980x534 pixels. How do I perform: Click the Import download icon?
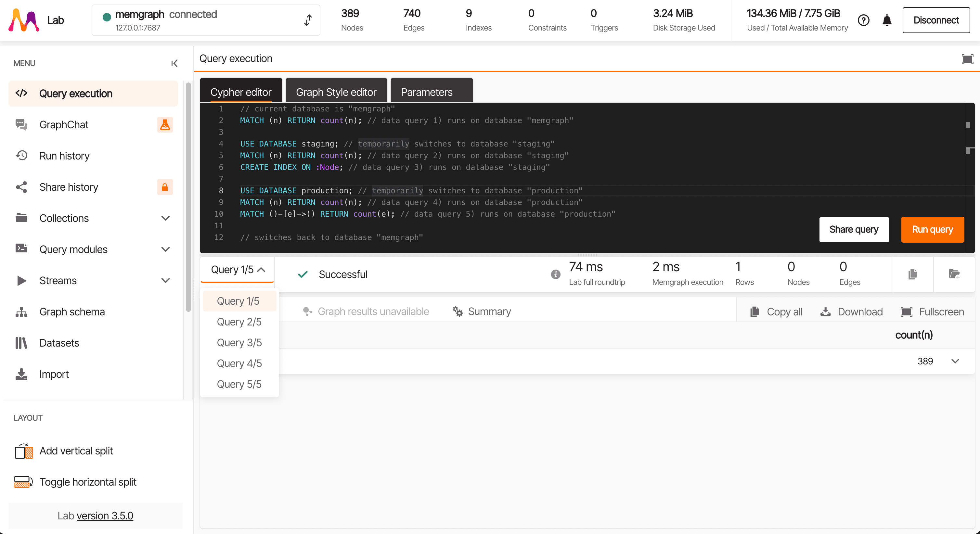[x=21, y=374]
